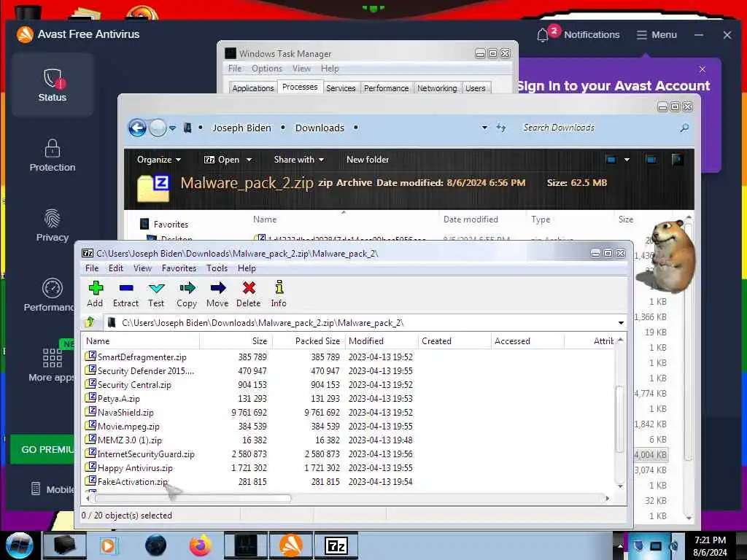Open Info for the selected item in 7-Zip
Viewport: 747px width, 560px height.
[x=279, y=294]
